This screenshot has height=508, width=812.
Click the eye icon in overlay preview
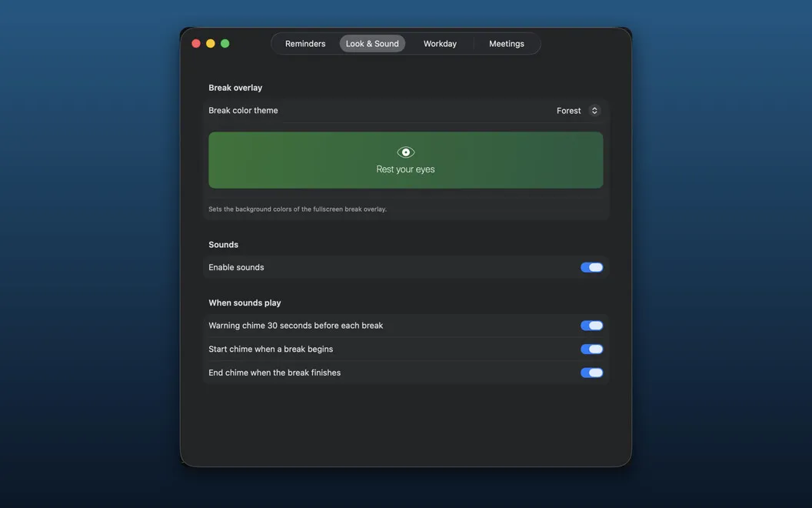click(405, 152)
